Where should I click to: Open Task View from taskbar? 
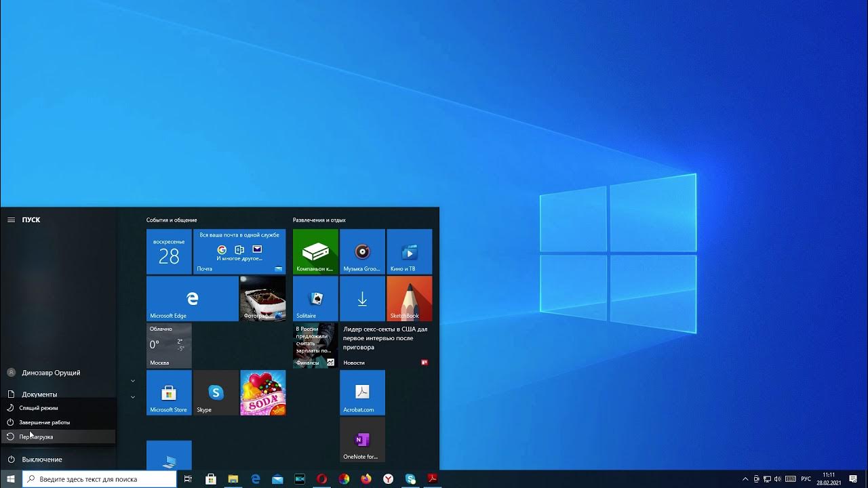(188, 479)
